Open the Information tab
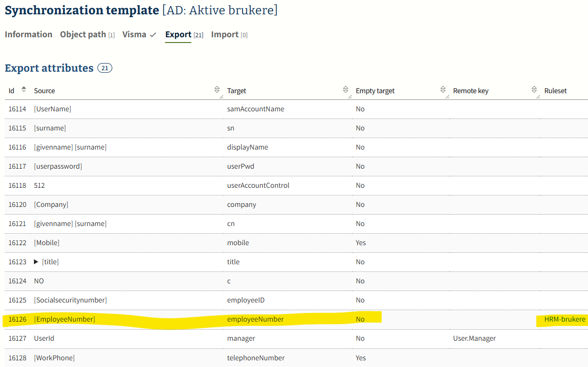Image resolution: width=588 pixels, height=367 pixels. coord(29,34)
